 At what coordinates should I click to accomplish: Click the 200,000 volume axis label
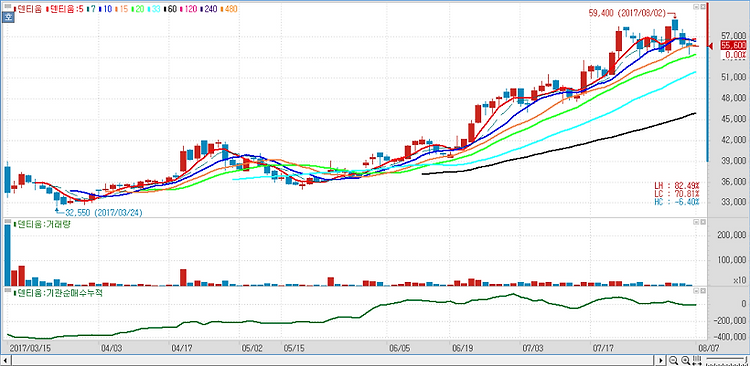click(731, 235)
